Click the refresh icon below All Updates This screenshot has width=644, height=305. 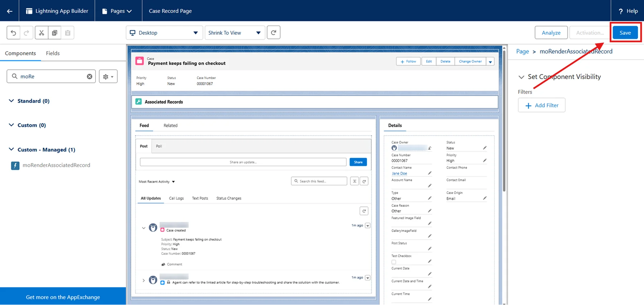pyautogui.click(x=364, y=211)
